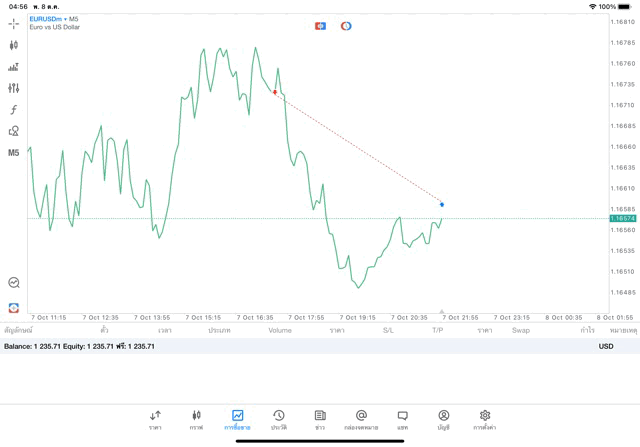This screenshot has height=447, width=640.
Task: Switch to the History (ประวัติ) tab
Action: coord(278,419)
